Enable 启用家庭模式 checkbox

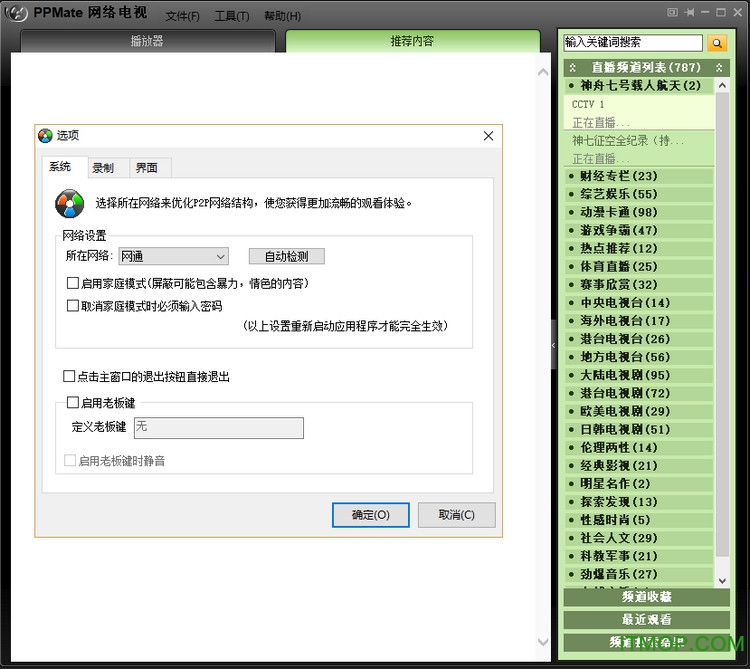coord(73,283)
